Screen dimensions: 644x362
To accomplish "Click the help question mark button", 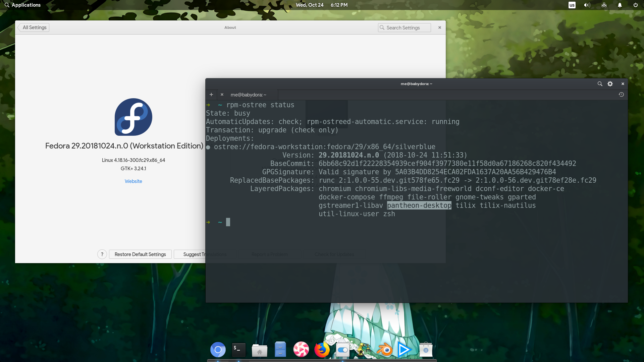I will click(102, 254).
